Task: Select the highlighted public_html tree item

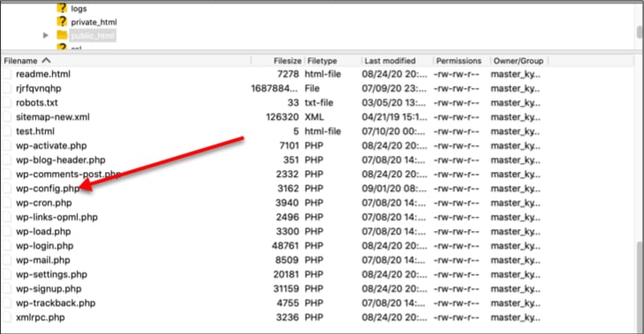Action: point(93,36)
